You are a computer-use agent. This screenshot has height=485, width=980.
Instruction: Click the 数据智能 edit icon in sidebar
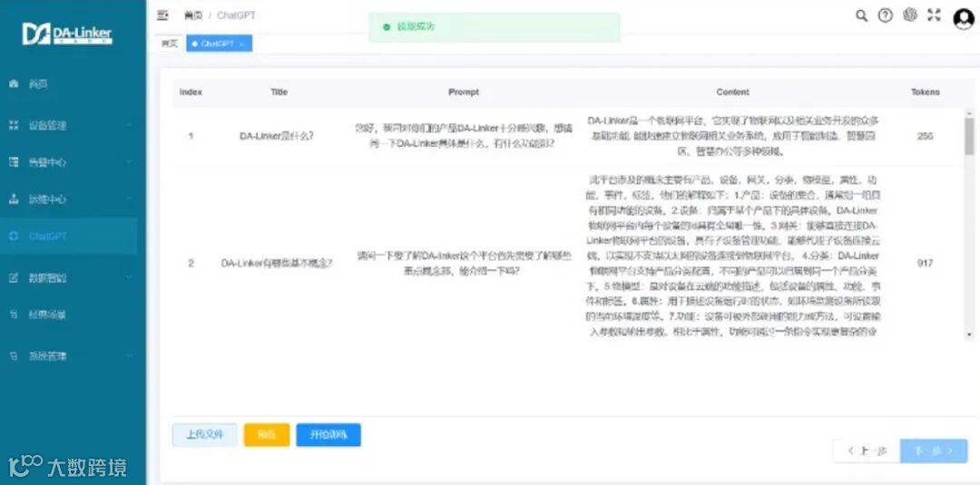point(14,277)
